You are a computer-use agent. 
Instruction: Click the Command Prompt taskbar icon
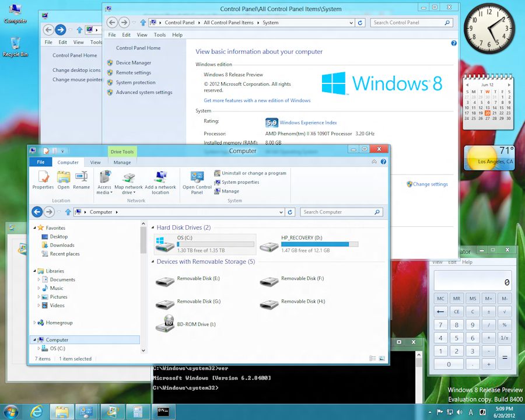pos(163,411)
